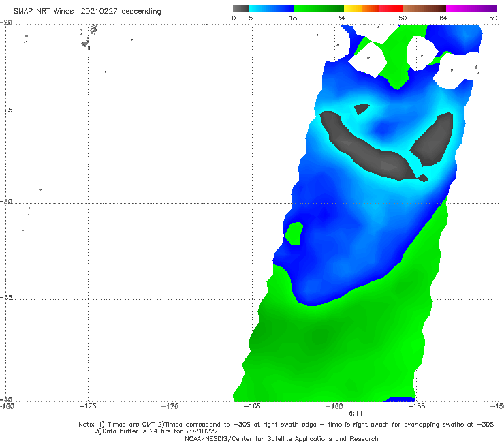Pick the gray 0–5 color bar segment
Viewport: 504px width, 443px height.
(x=240, y=8)
